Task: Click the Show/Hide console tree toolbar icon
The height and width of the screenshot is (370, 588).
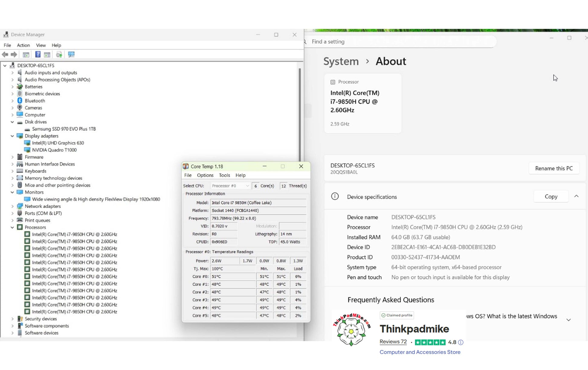Action: point(26,54)
